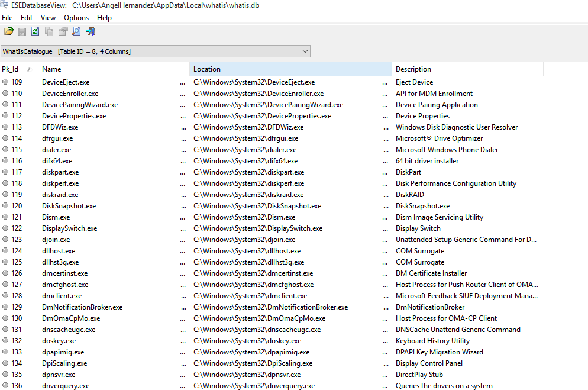Image resolution: width=588 pixels, height=390 pixels.
Task: Click the Location column header
Action: tap(290, 69)
